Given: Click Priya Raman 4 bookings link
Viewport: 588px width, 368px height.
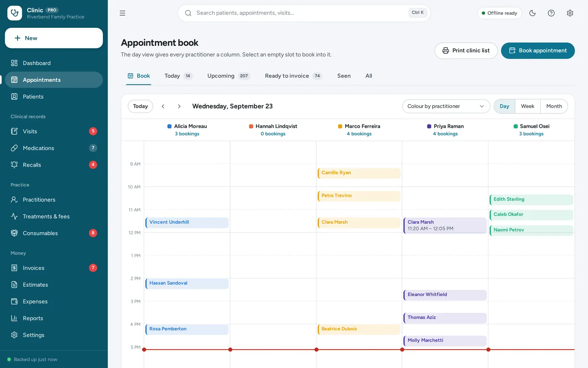Looking at the screenshot, I should (x=445, y=134).
